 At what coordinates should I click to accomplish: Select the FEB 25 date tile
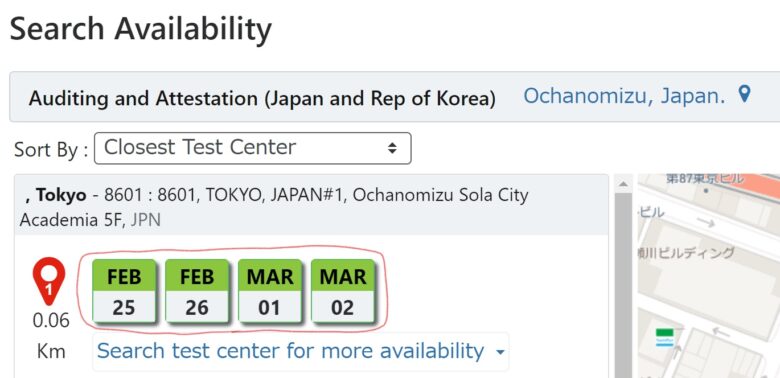(124, 291)
